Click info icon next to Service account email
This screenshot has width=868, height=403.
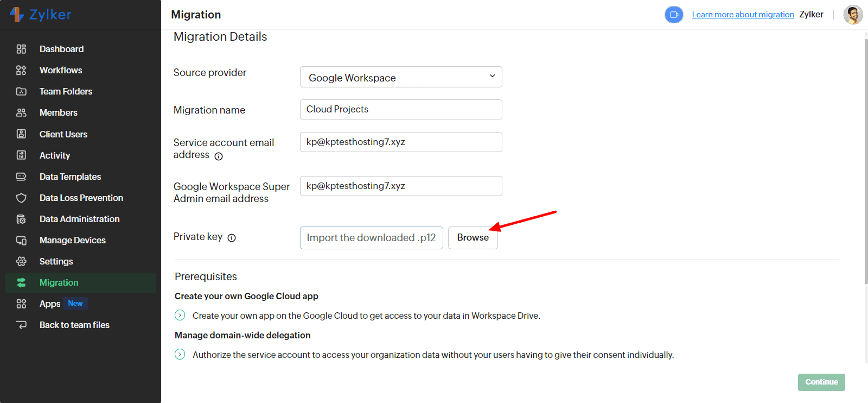219,156
